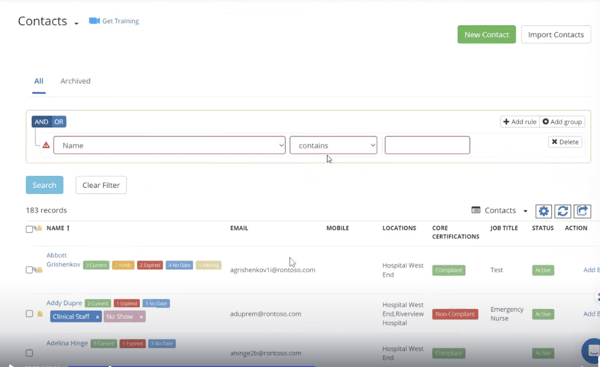
Task: Switch to the Archived tab
Action: pos(75,81)
